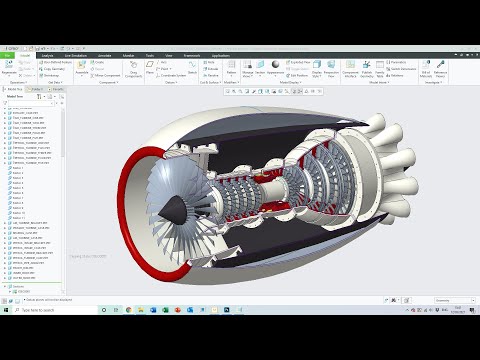The height and width of the screenshot is (360, 480).
Task: Click the Relations button
Action: tap(395, 76)
